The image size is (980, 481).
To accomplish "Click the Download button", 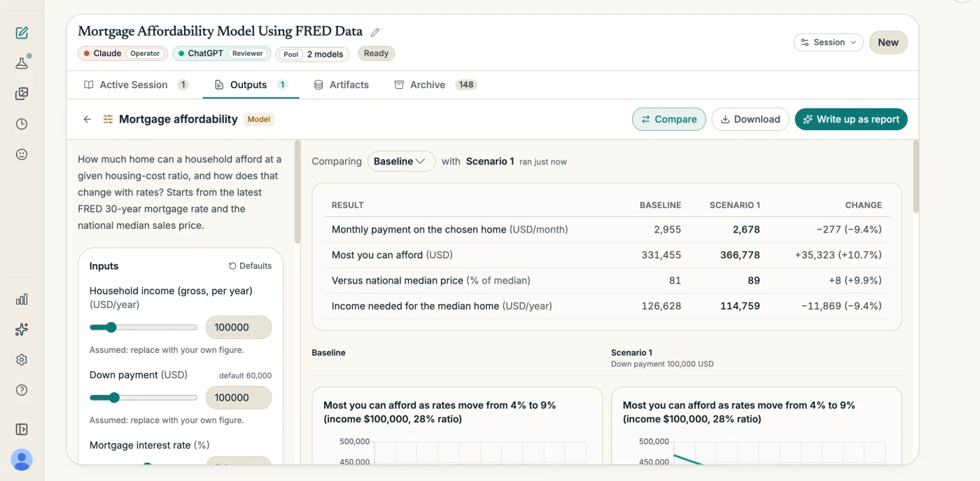I will point(750,119).
